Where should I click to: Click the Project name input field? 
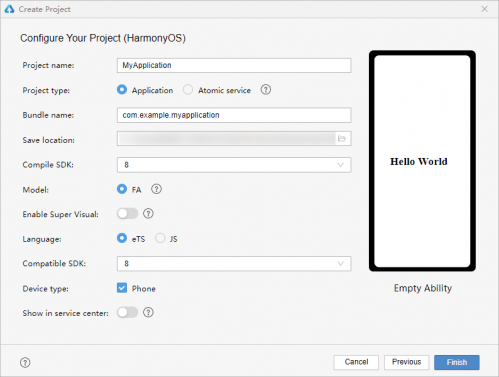point(234,65)
